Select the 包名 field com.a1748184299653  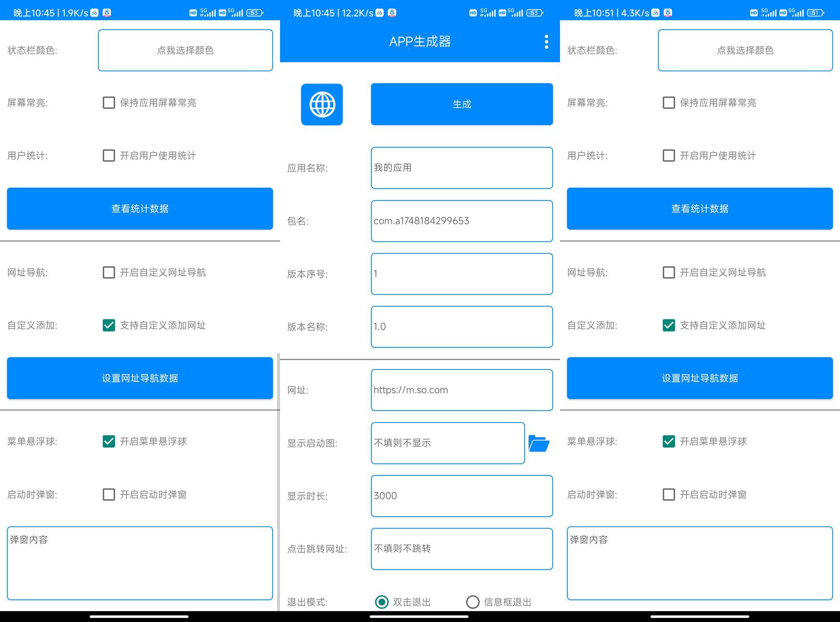pyautogui.click(x=462, y=221)
